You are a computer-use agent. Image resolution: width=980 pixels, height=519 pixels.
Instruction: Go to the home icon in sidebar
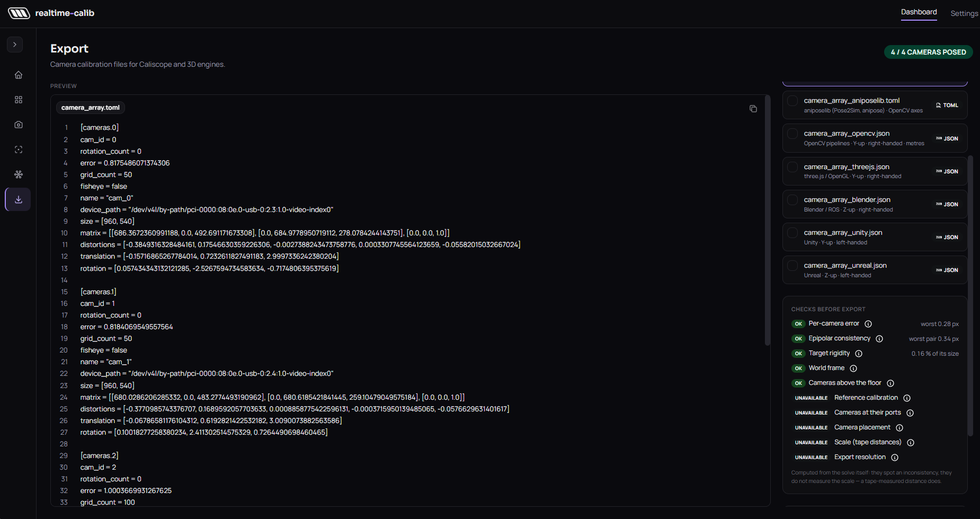coord(19,75)
